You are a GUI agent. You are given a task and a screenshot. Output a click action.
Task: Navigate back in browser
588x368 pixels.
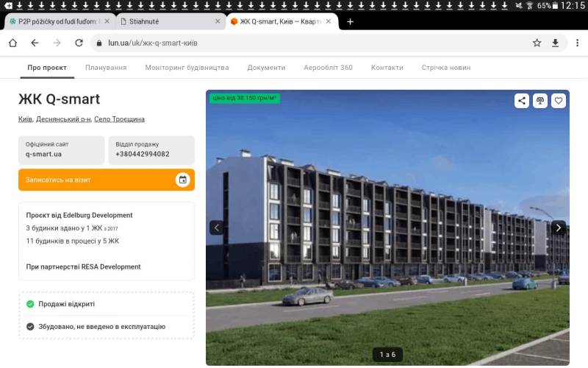point(35,43)
